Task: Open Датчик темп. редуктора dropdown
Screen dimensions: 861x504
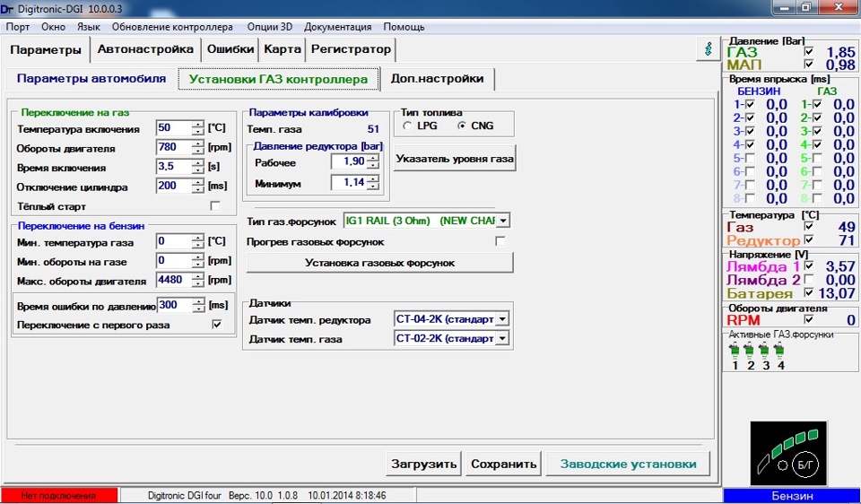Action: (502, 319)
